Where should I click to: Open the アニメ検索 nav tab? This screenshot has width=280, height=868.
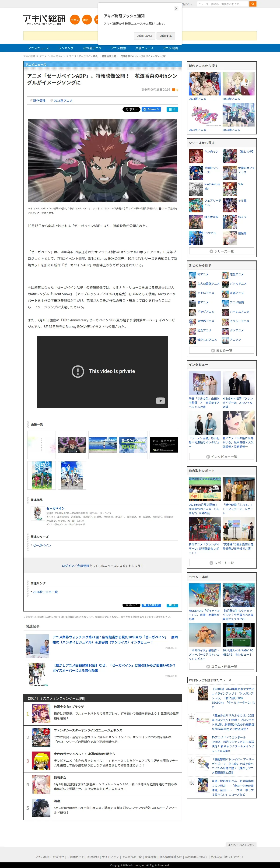pyautogui.click(x=118, y=48)
